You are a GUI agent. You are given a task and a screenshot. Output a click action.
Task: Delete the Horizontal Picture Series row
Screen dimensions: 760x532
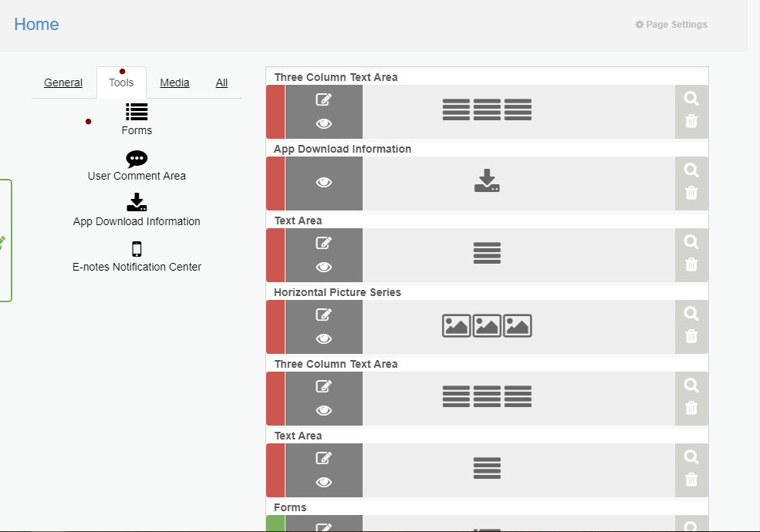click(x=691, y=335)
